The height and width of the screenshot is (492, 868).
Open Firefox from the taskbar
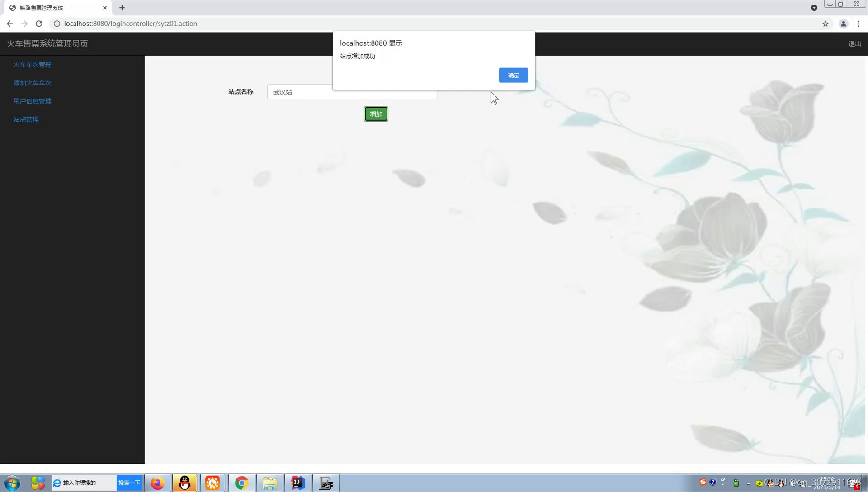tap(157, 483)
